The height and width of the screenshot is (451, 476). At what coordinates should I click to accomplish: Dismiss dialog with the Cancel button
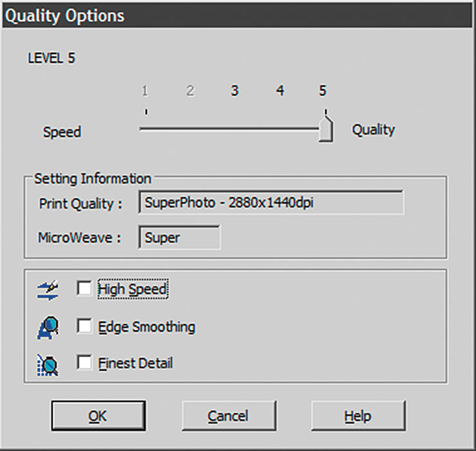229,416
